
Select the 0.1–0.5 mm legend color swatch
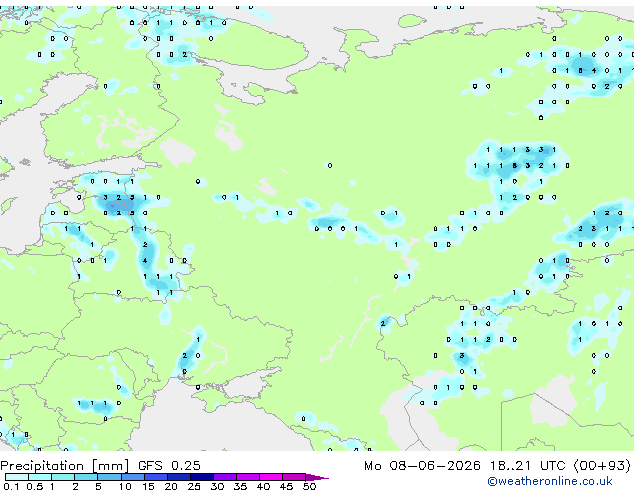17,477
